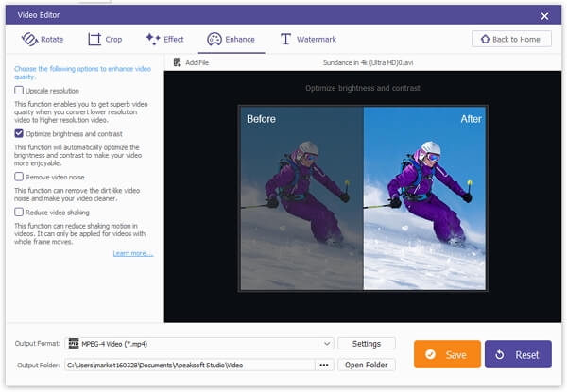Click the MPEG format icon

[74, 343]
